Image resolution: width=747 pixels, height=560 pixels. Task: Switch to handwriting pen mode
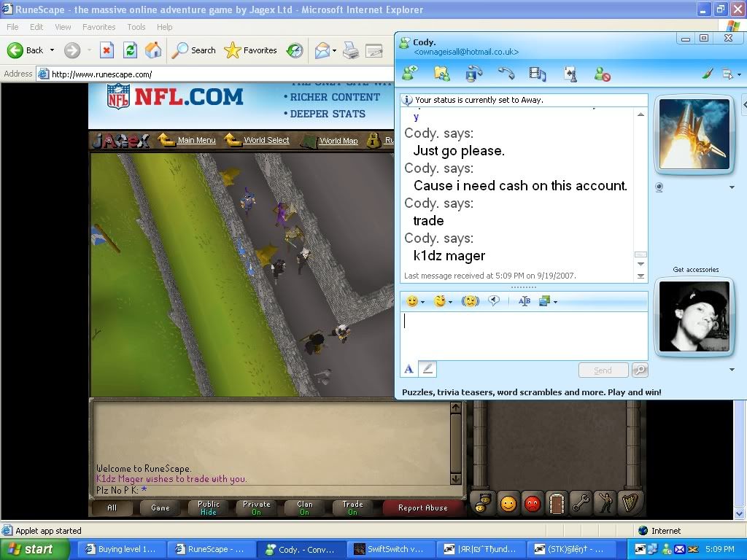coord(427,369)
